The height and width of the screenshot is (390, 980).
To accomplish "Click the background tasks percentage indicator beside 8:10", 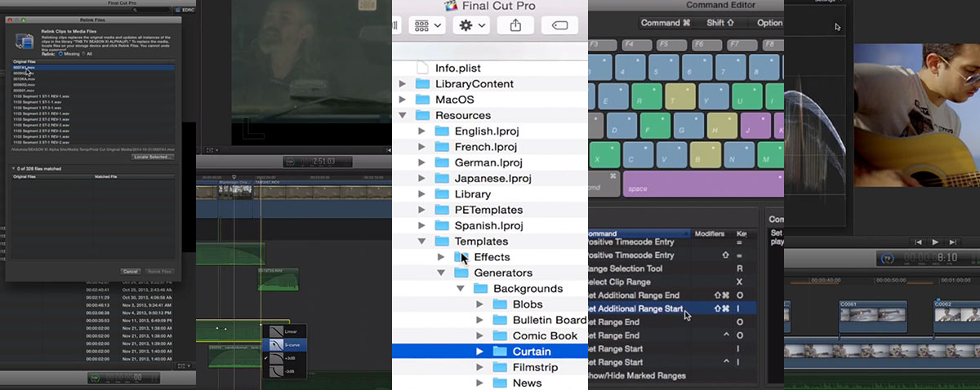I will [x=888, y=259].
